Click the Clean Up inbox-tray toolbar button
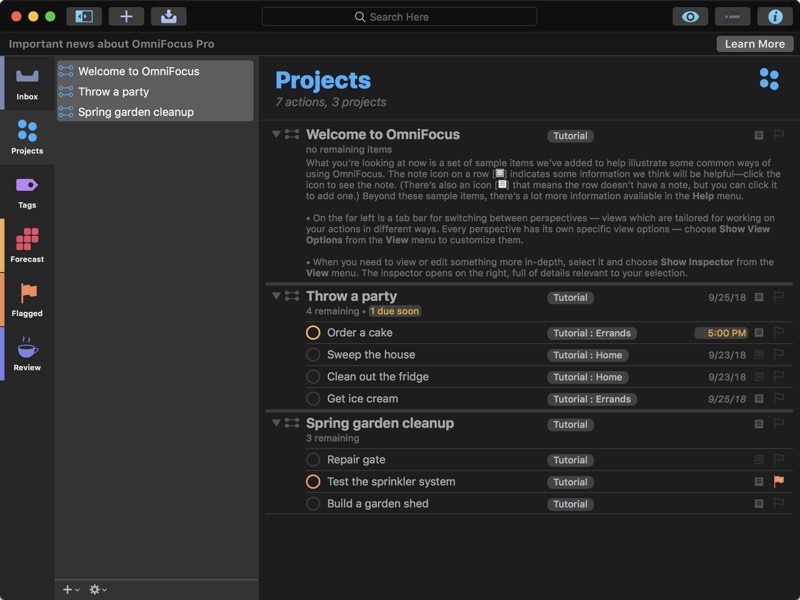 point(168,16)
